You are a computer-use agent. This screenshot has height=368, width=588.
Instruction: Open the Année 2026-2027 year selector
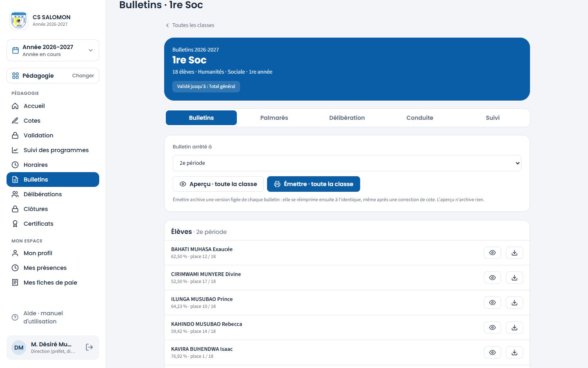point(53,50)
